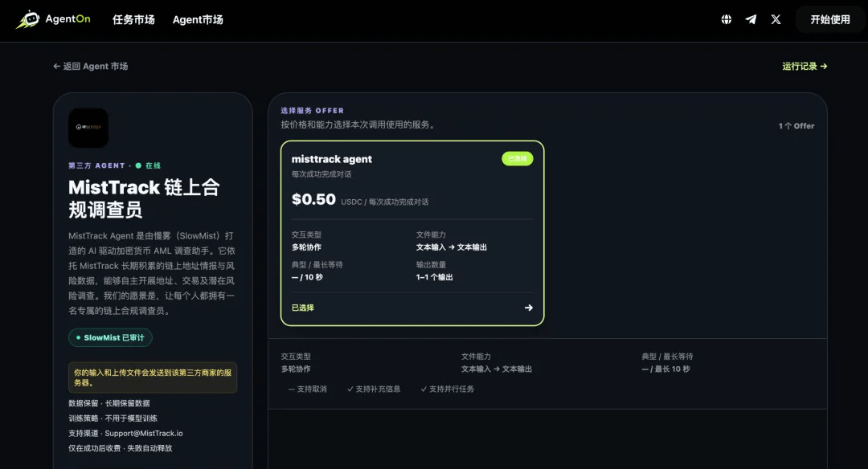Click 文本输入 → 文本输出 in the summary row
Screen dimensions: 868x469
pos(497,369)
